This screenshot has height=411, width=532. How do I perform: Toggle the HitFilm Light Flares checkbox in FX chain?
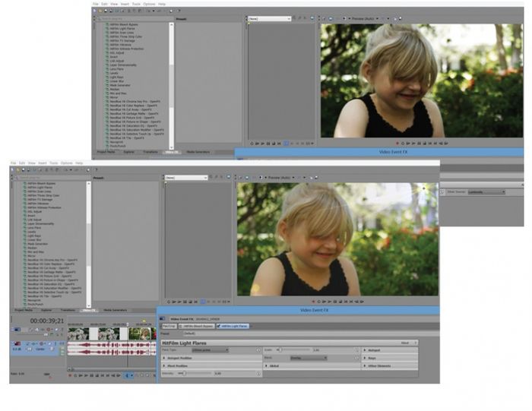pos(219,325)
